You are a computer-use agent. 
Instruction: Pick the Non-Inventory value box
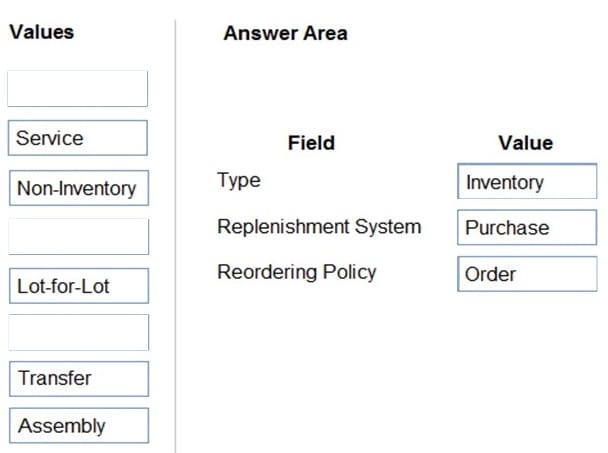[x=77, y=188]
